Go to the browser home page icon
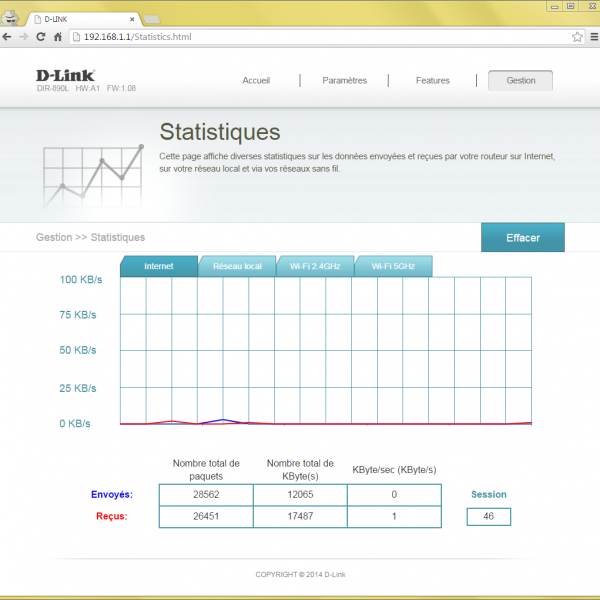This screenshot has width=600, height=600. tap(58, 37)
